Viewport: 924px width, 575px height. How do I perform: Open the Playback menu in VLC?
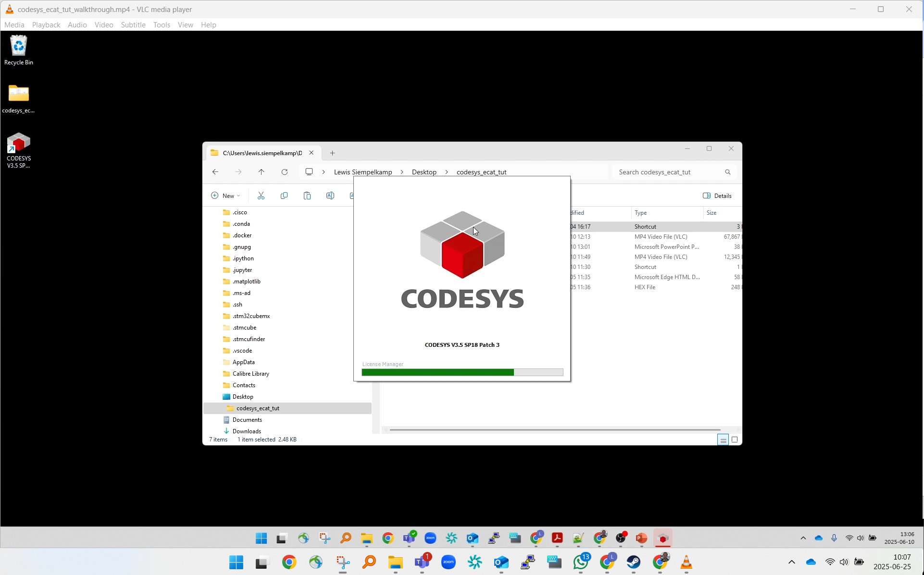pyautogui.click(x=46, y=24)
